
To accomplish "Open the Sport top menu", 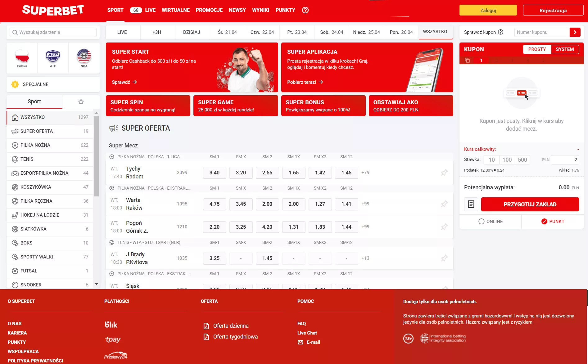I will [115, 10].
